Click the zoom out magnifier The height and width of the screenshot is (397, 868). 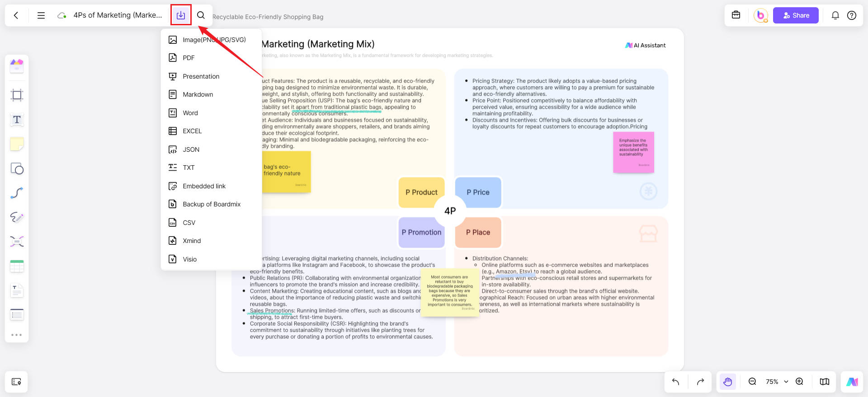point(752,382)
